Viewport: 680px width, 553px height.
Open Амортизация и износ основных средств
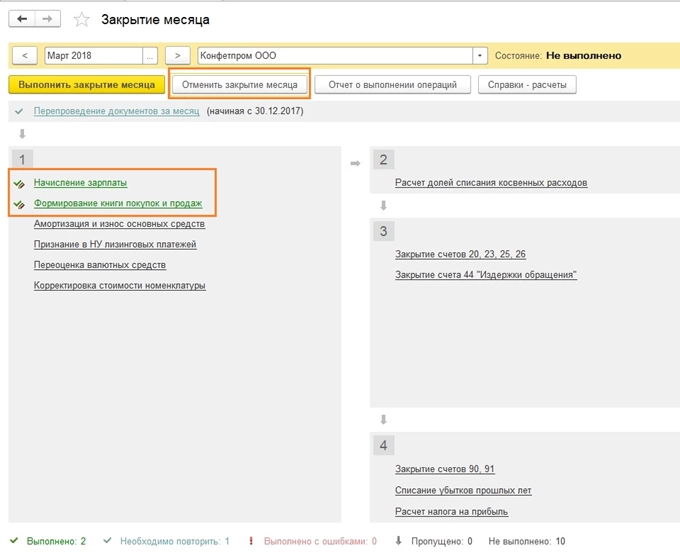pos(119,224)
